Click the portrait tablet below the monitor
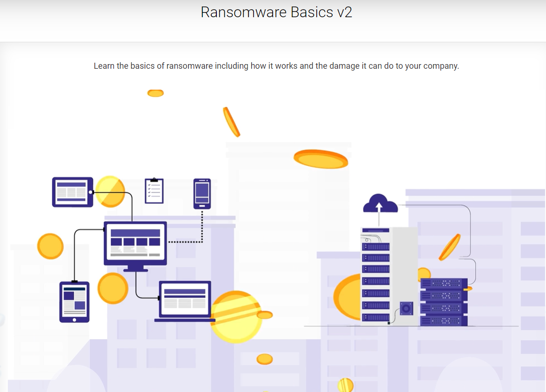This screenshot has width=546, height=392. pyautogui.click(x=74, y=302)
